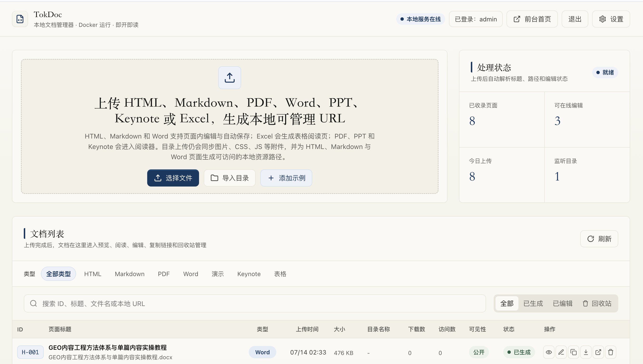Open H-001 in new window icon

coord(598,352)
